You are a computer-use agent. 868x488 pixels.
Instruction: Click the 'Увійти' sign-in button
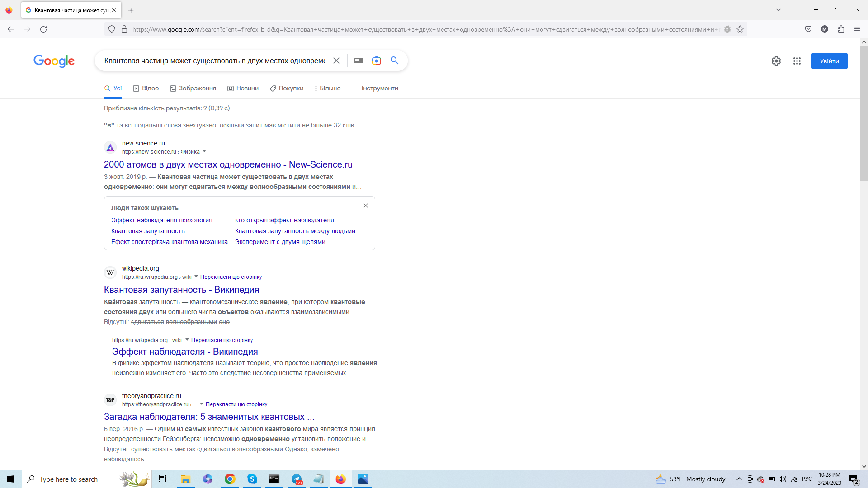click(x=829, y=61)
